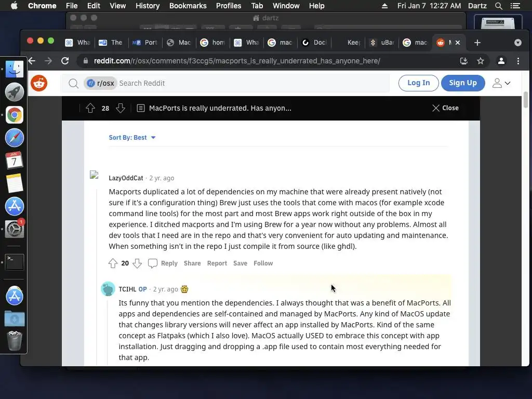Go forward with Chrome's forward arrow
Viewport: 532px width, 399px height.
click(x=48, y=61)
